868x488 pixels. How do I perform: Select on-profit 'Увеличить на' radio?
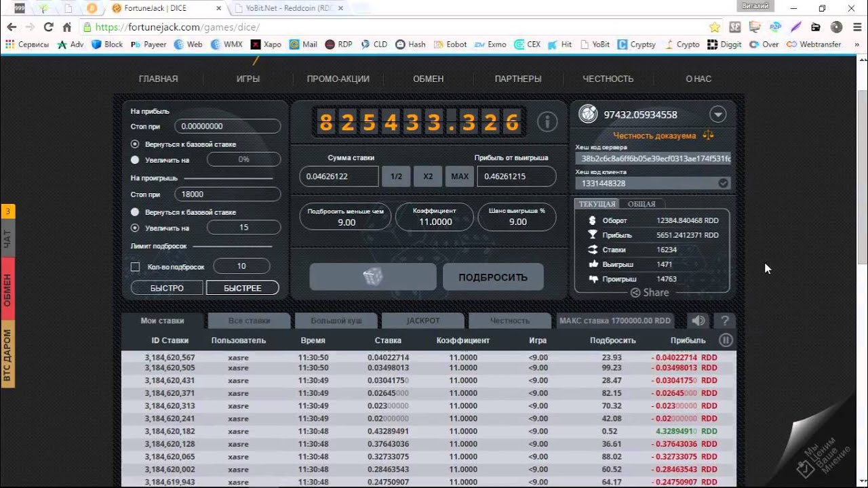click(x=135, y=160)
